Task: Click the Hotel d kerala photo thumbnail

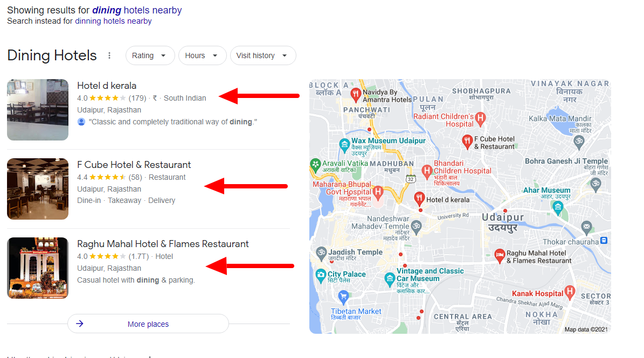Action: click(x=38, y=110)
